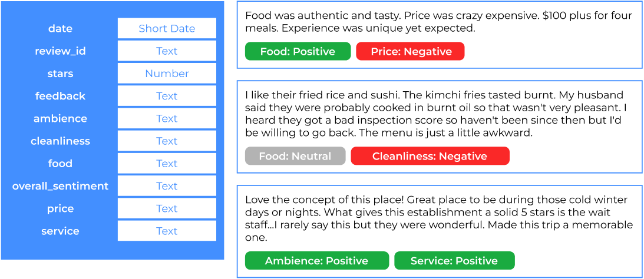
Task: Click the Short Date type box
Action: (167, 28)
